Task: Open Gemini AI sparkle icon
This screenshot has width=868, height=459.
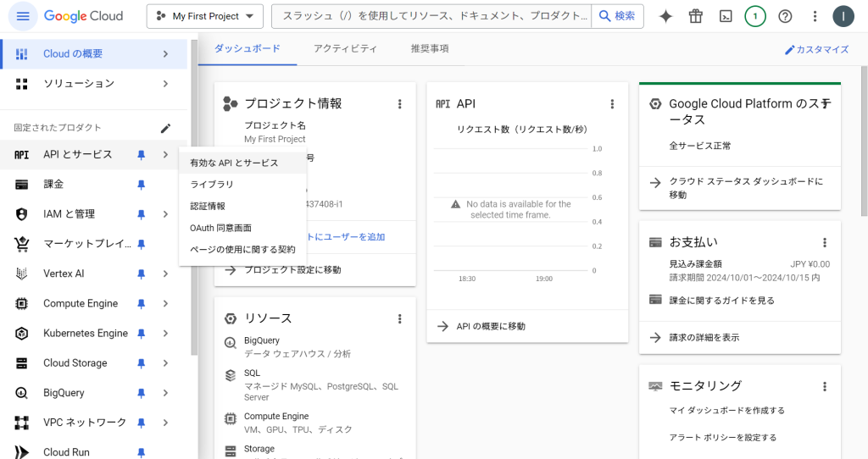Action: click(x=666, y=17)
